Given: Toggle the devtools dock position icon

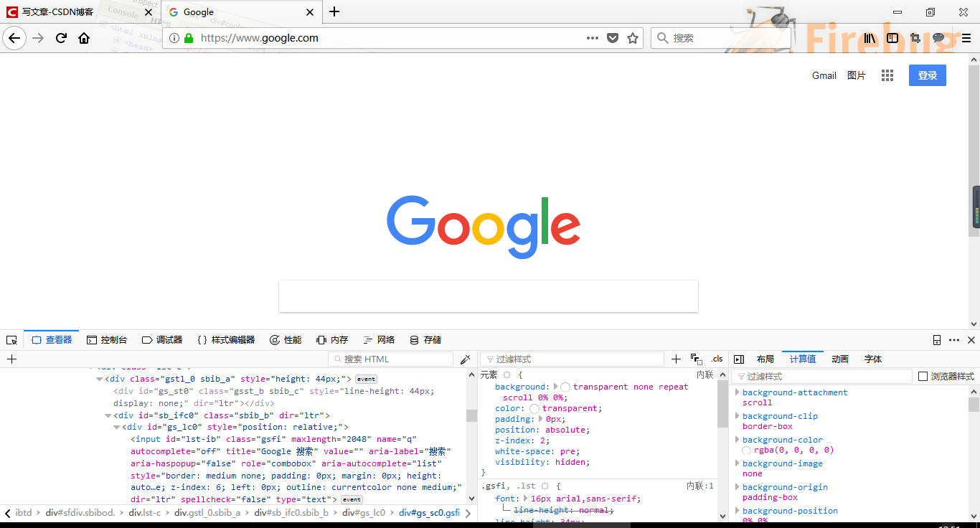Looking at the screenshot, I should pos(937,340).
